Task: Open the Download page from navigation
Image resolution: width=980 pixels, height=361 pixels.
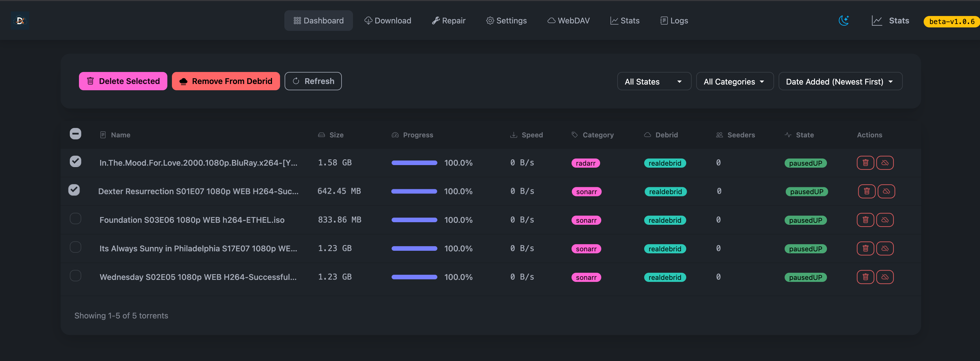Action: coord(388,21)
